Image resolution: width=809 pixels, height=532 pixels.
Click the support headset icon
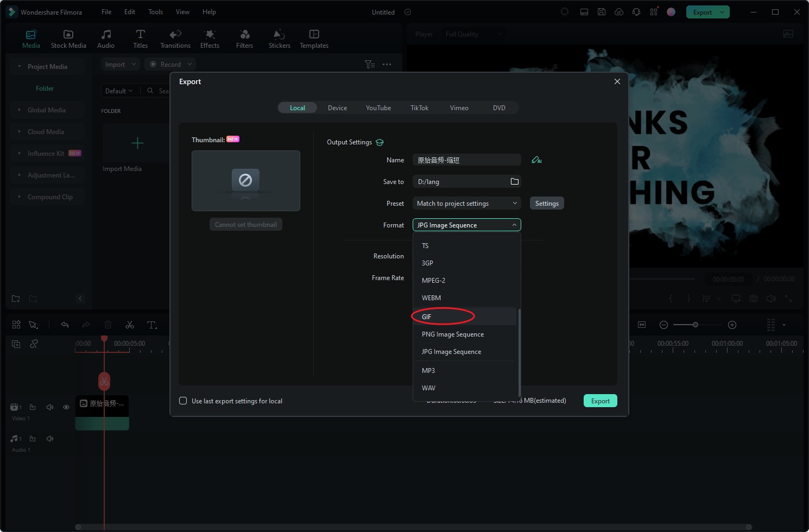coord(636,12)
